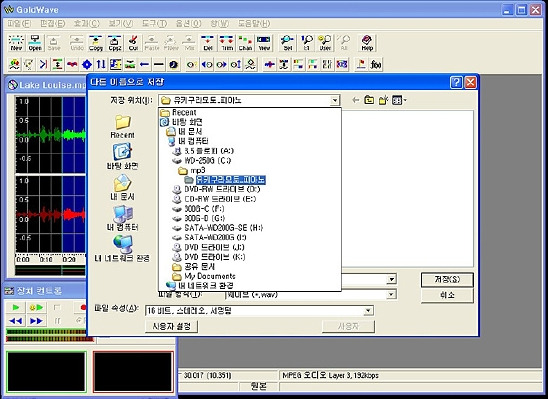Click the Trim toolbar icon

coord(227,43)
